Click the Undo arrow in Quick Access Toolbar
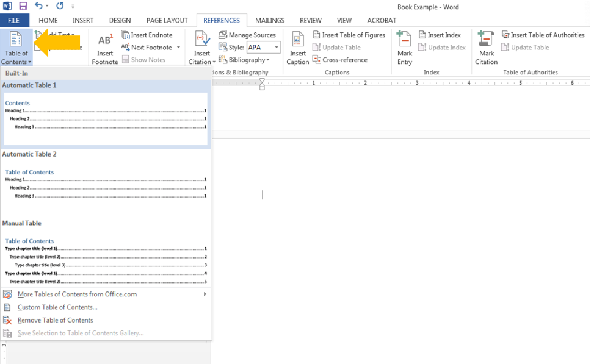Viewport: 594px width, 364px height. tap(38, 6)
